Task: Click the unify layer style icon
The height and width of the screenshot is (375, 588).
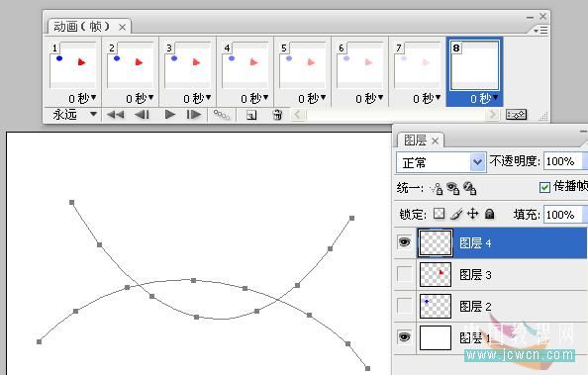Action: pos(469,188)
